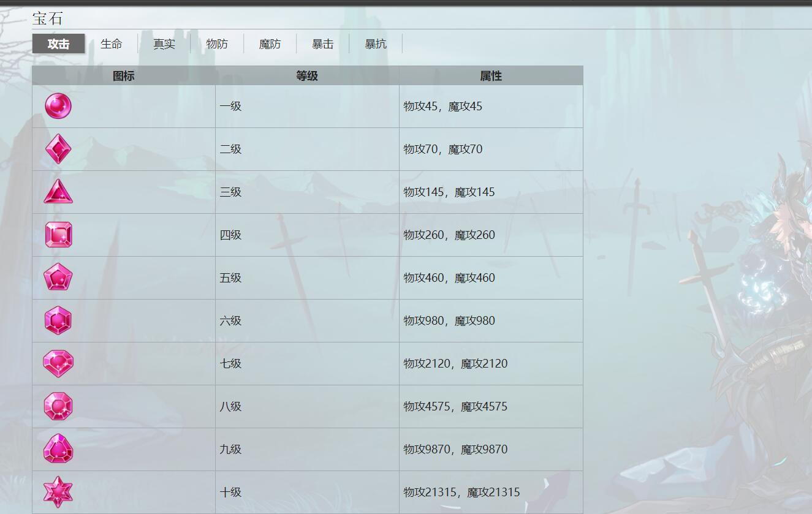Click the 物攻145，魔攻145 attribute cell

coord(491,192)
